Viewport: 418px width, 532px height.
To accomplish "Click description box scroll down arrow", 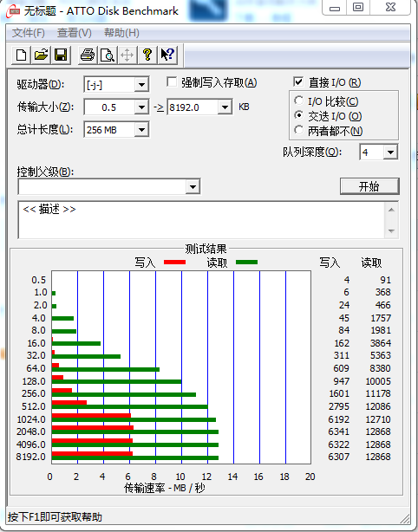I will click(x=391, y=231).
